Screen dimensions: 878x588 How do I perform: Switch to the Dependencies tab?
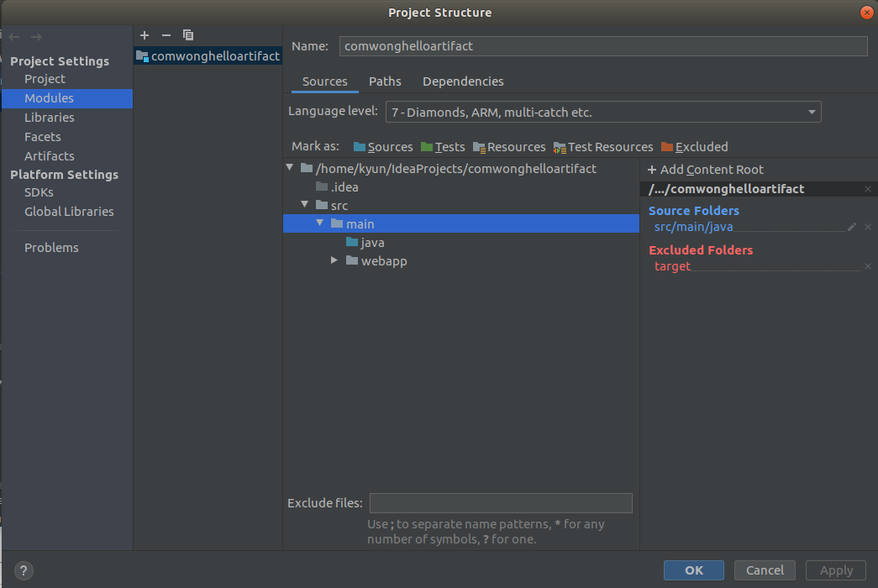[x=463, y=81]
